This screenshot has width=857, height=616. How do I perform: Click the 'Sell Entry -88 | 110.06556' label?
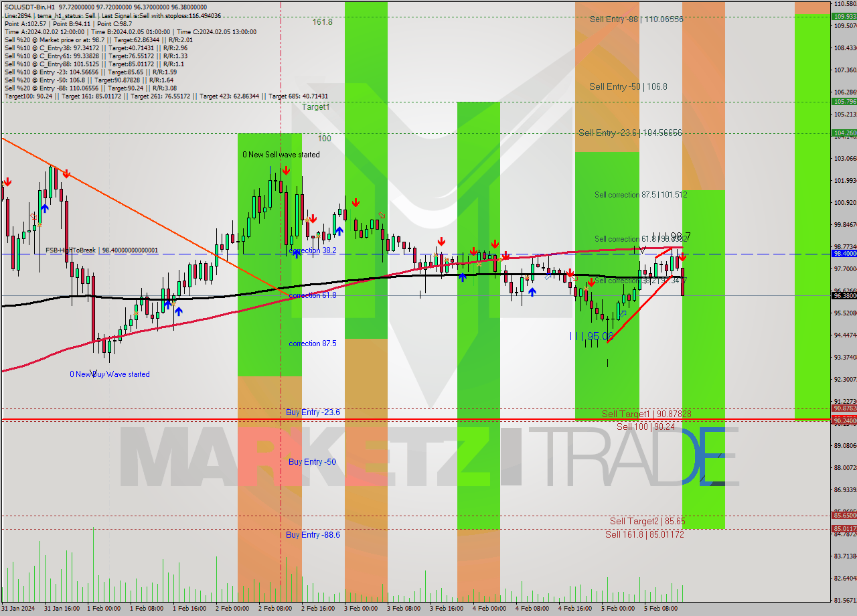[636, 19]
